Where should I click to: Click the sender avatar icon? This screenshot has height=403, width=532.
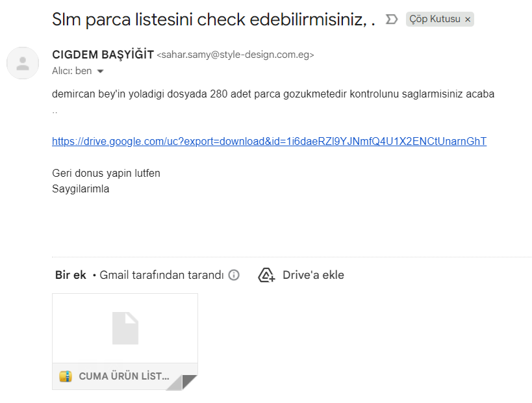[23, 63]
